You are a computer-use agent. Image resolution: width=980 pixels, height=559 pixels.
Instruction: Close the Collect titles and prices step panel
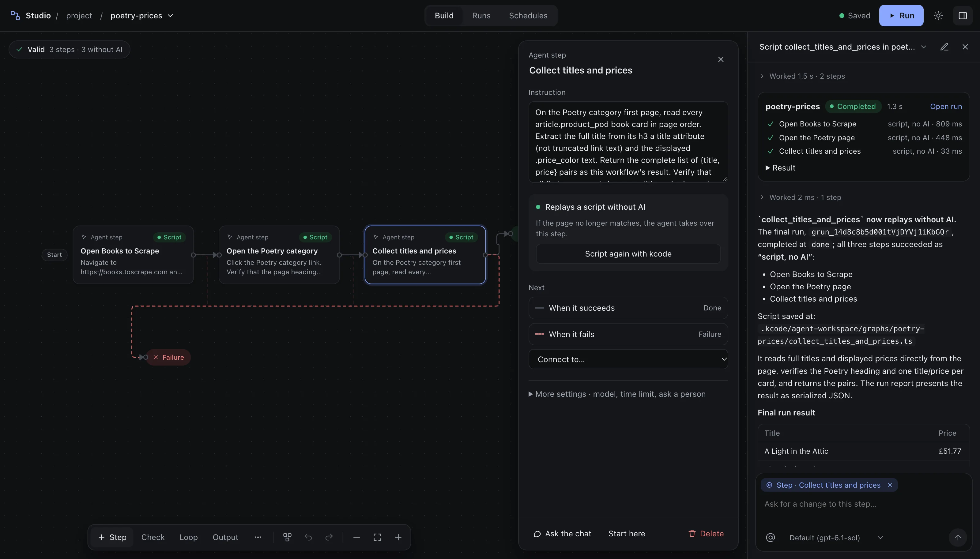(x=721, y=59)
